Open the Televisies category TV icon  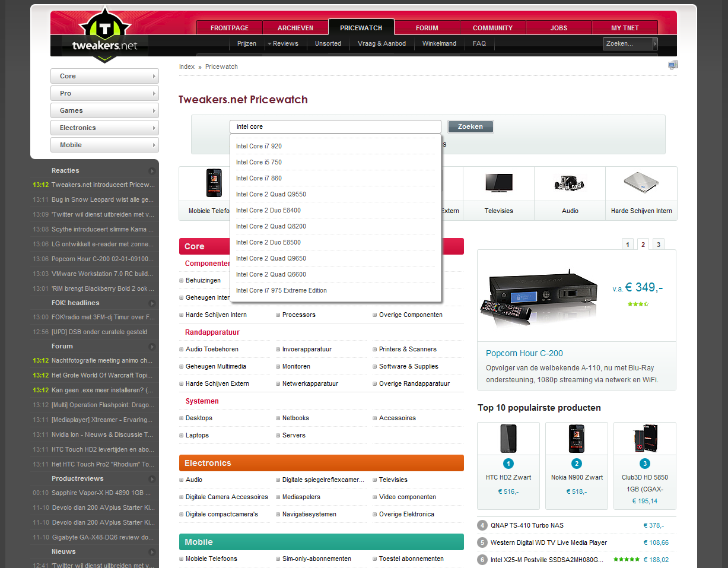[x=498, y=182]
